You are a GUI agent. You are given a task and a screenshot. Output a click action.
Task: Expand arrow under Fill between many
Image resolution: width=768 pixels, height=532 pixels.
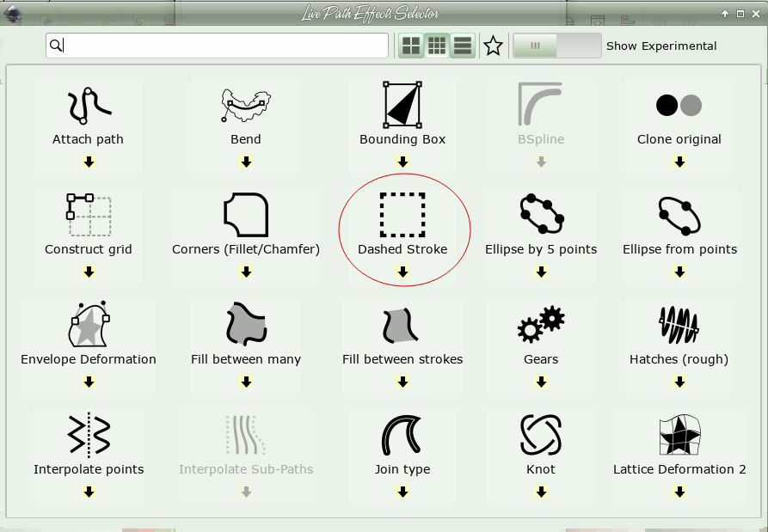[x=246, y=382]
